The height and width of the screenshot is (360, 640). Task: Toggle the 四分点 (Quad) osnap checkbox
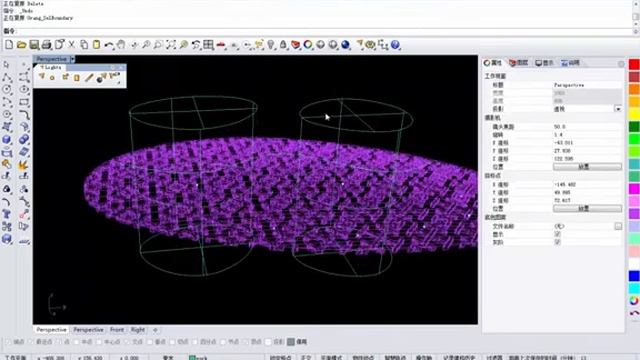pyautogui.click(x=195, y=342)
